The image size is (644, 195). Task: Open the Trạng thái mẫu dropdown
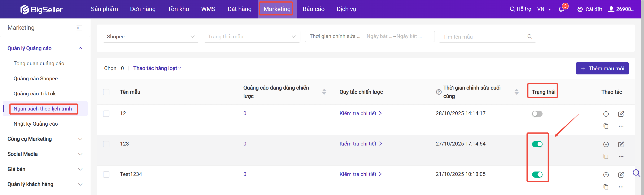252,36
